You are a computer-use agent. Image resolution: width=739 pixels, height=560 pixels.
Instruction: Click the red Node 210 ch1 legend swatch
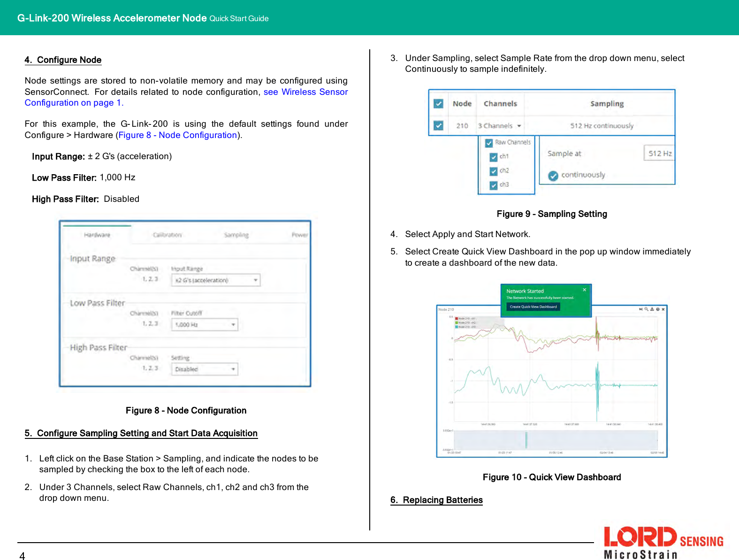click(x=457, y=318)
